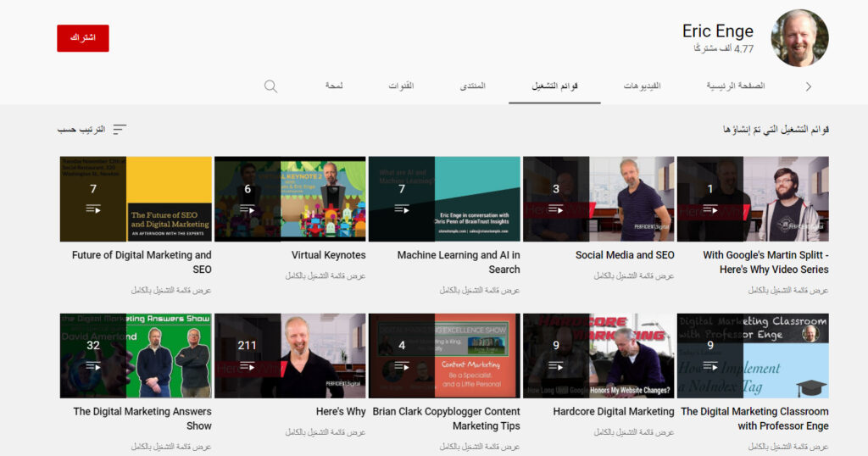
Task: Open The Digital Marketing Answers Show thumbnail
Action: (136, 356)
